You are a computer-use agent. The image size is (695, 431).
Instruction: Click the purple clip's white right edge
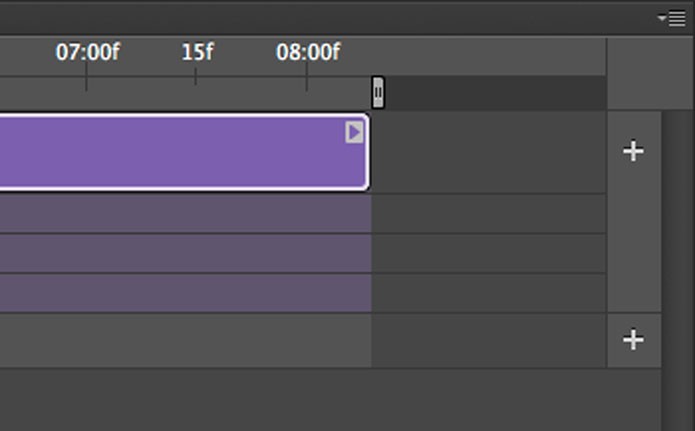tap(368, 152)
